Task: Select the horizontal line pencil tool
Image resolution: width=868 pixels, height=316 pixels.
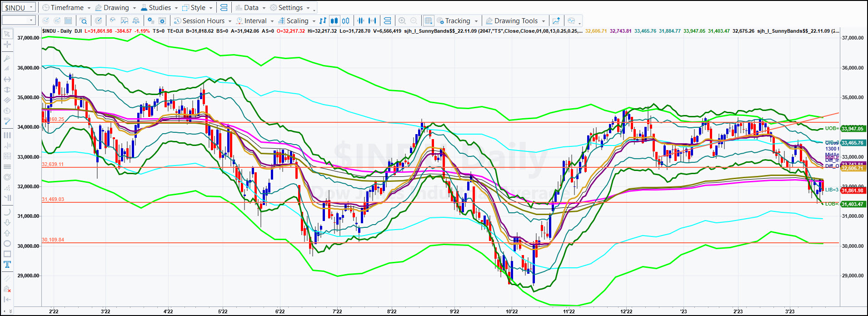Action: [x=7, y=121]
